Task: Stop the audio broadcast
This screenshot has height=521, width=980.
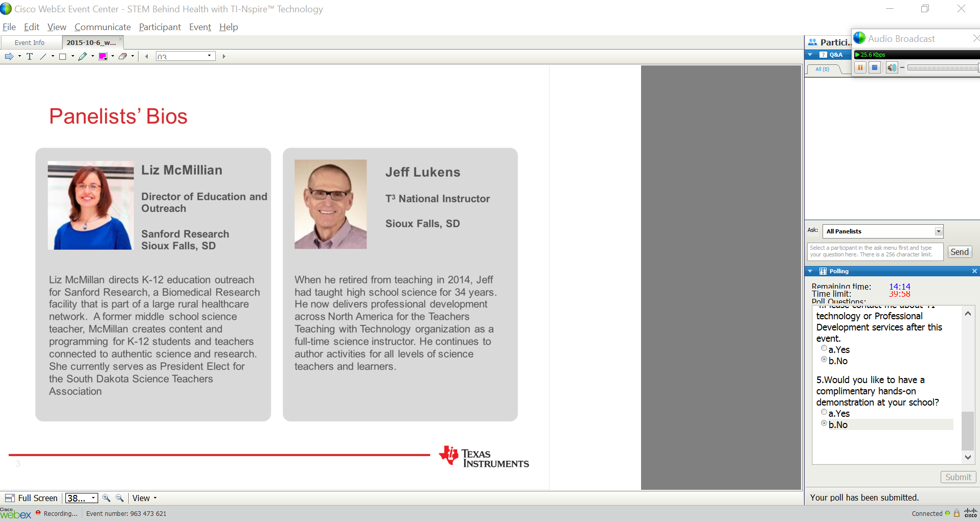Action: [x=875, y=67]
